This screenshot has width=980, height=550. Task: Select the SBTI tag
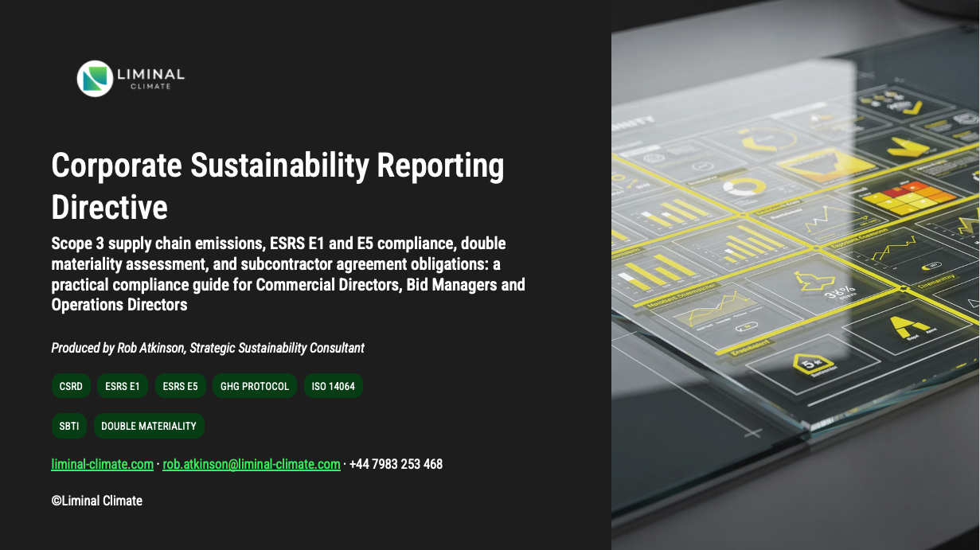click(69, 426)
